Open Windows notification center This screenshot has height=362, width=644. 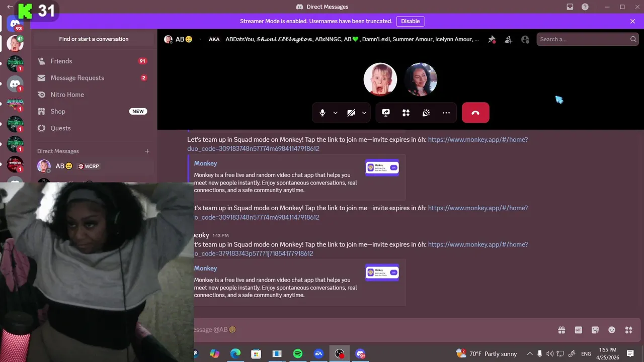(630, 354)
